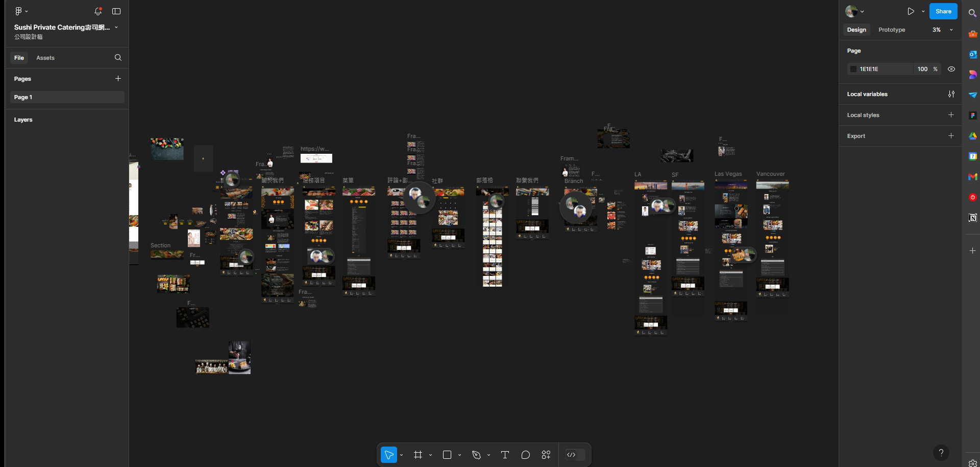
Task: Activate the Text tool
Action: (505, 455)
